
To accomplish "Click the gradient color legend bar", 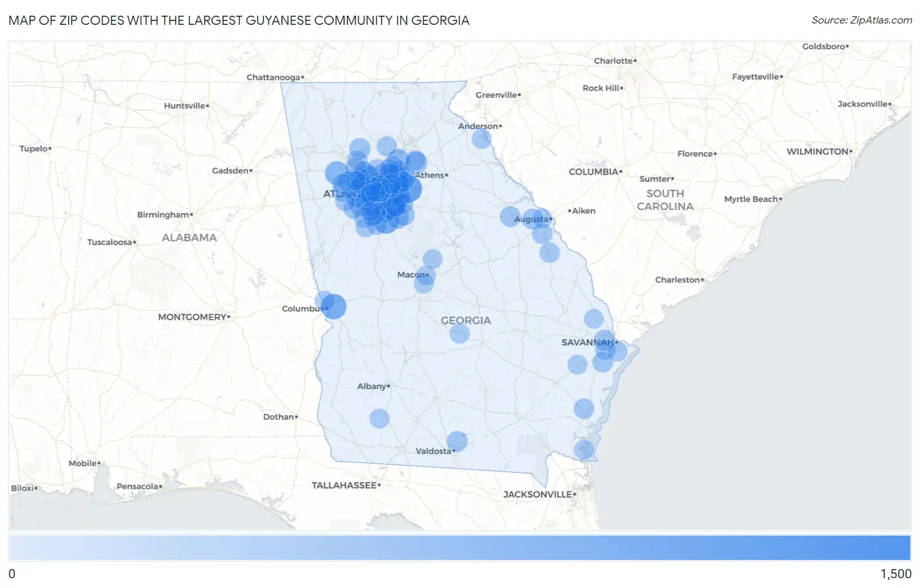I will point(459,547).
